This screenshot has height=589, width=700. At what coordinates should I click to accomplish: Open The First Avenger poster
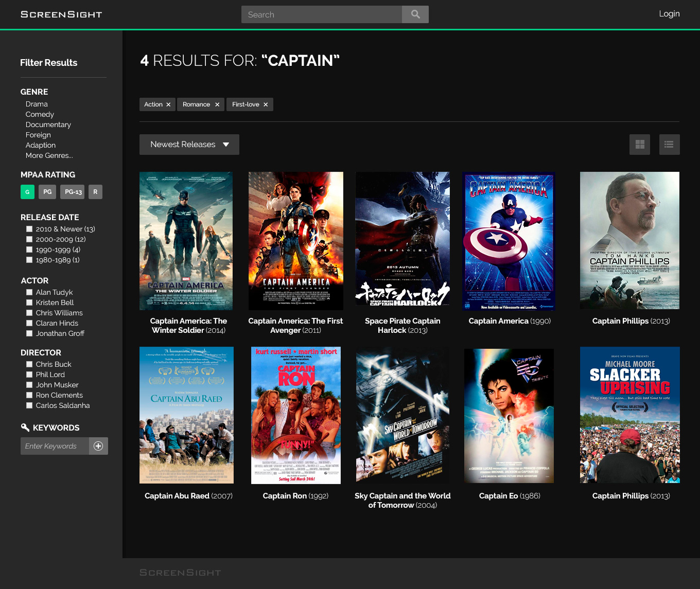click(x=296, y=241)
